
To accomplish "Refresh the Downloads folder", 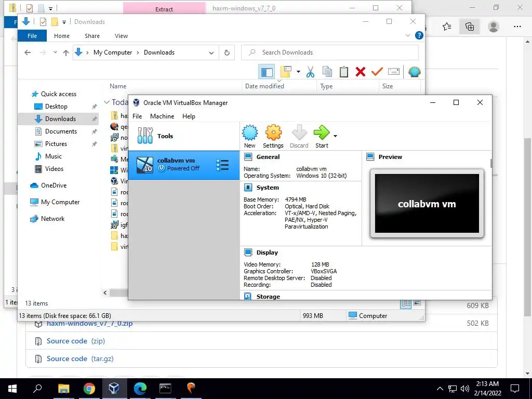I will (x=227, y=52).
